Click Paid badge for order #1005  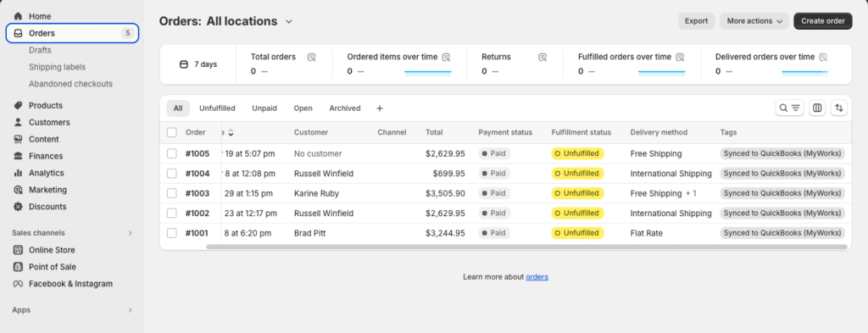coord(494,153)
